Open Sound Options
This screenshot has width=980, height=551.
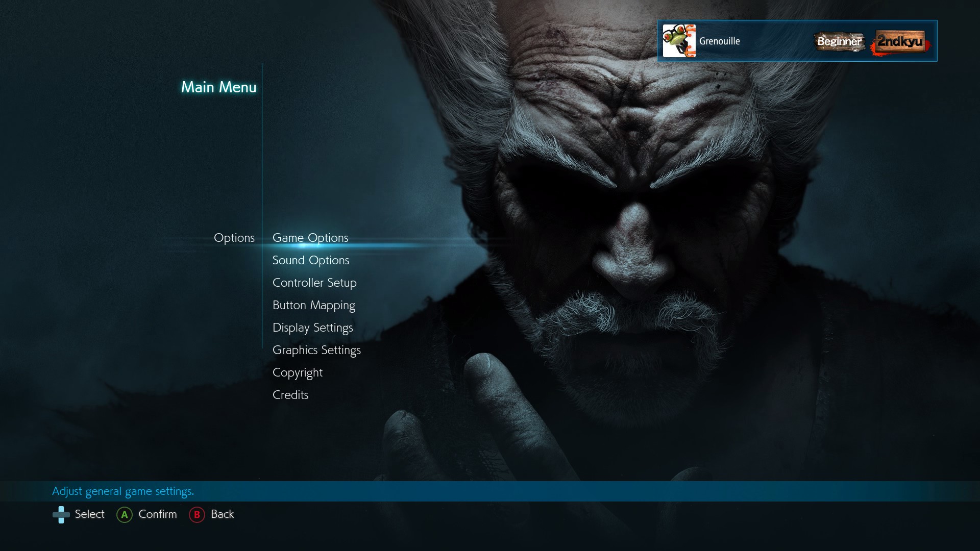311,260
